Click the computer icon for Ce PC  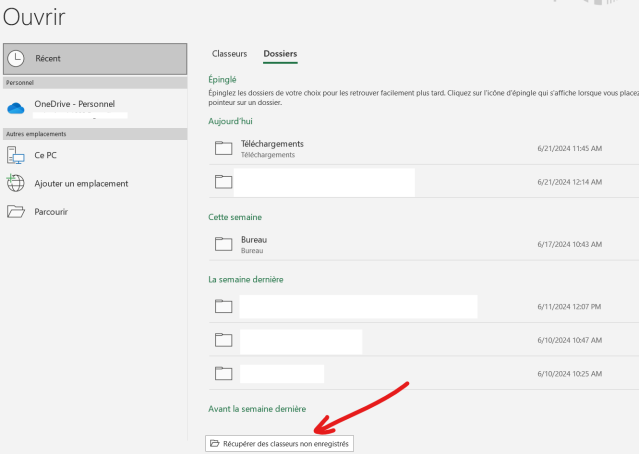(16, 155)
